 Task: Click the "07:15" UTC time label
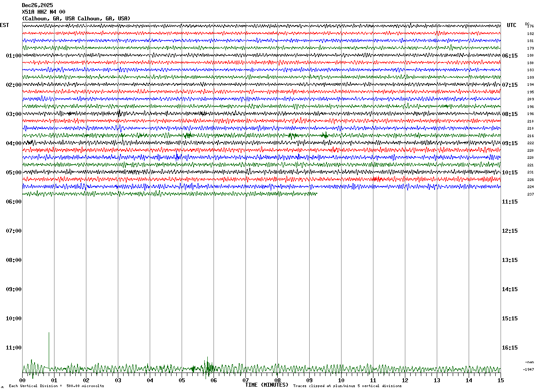[510, 85]
